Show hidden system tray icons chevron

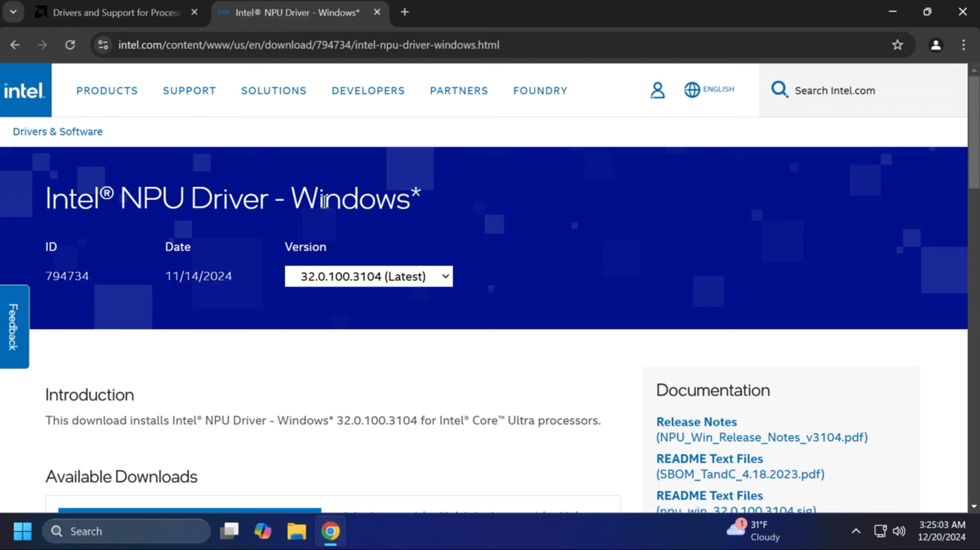point(856,531)
